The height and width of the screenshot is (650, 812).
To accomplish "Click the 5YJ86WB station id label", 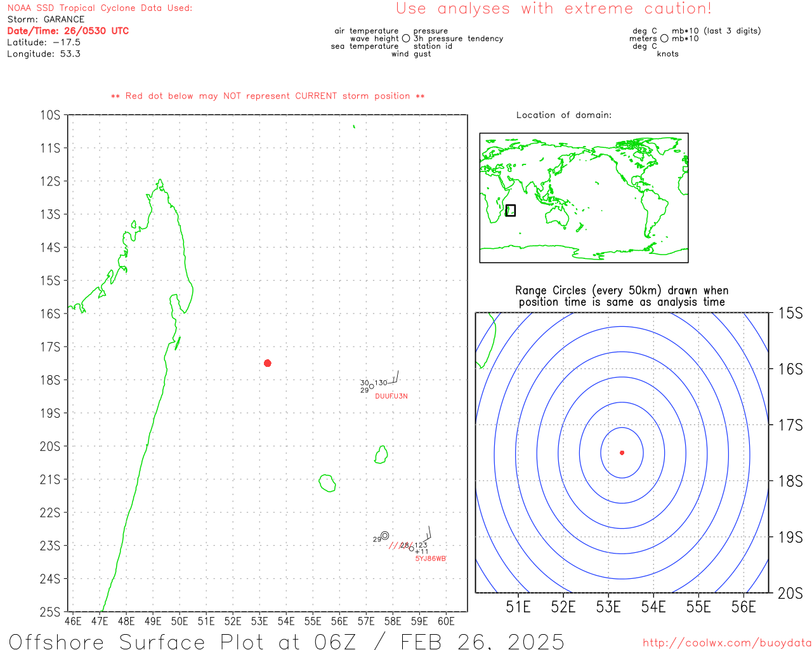I will point(431,559).
